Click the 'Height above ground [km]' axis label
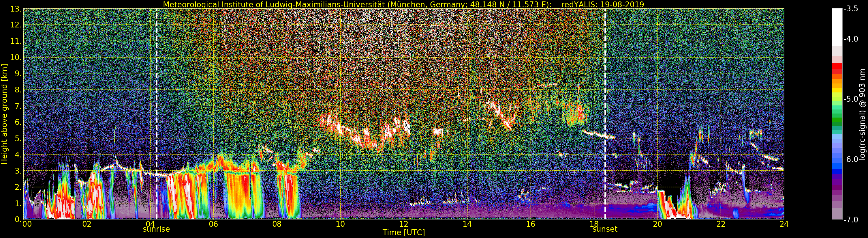Screen dimensions: 868x238 click(x=4, y=114)
